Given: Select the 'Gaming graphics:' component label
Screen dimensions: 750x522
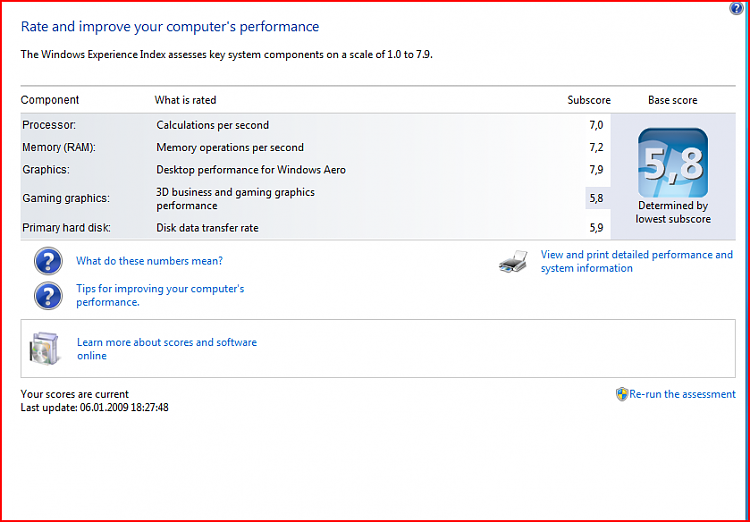Looking at the screenshot, I should pos(66,199).
